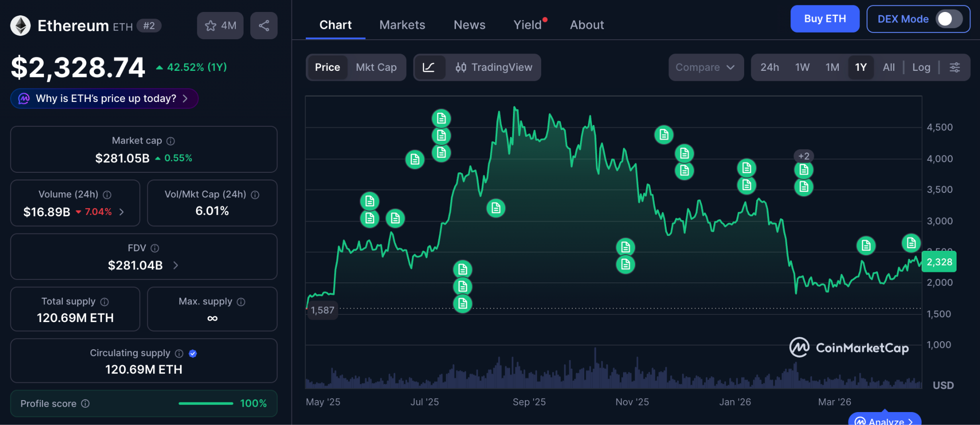Open the Compare dropdown
The image size is (980, 425).
705,67
